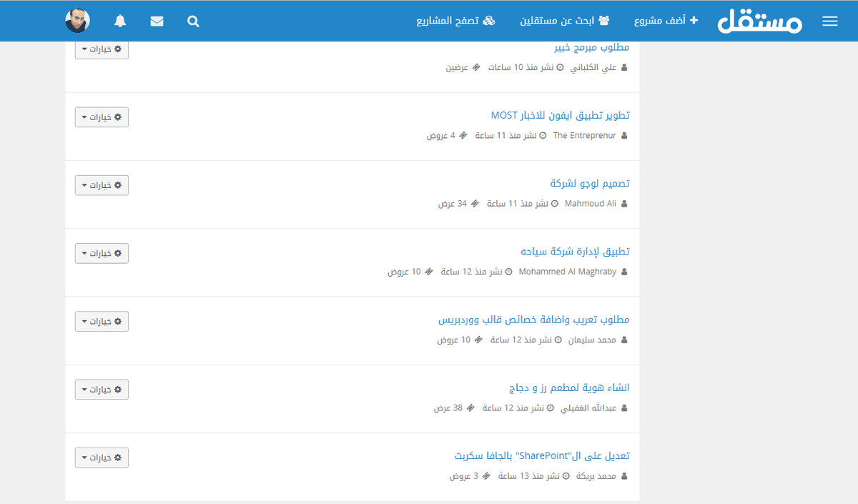This screenshot has width=858, height=504.
Task: Open خيارات dropdown for MOST iPhone app project
Action: pyautogui.click(x=102, y=117)
